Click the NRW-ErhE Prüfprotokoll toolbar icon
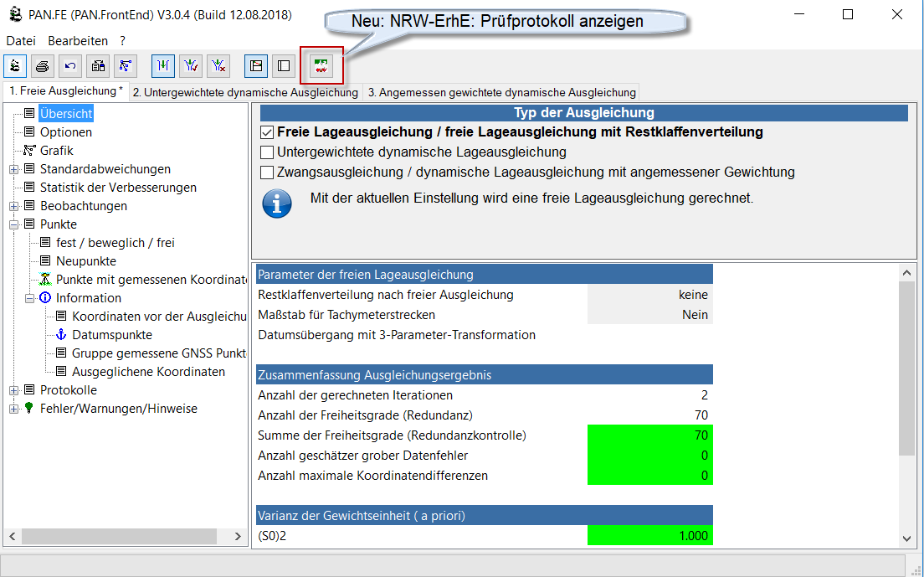924x577 pixels. 321,65
